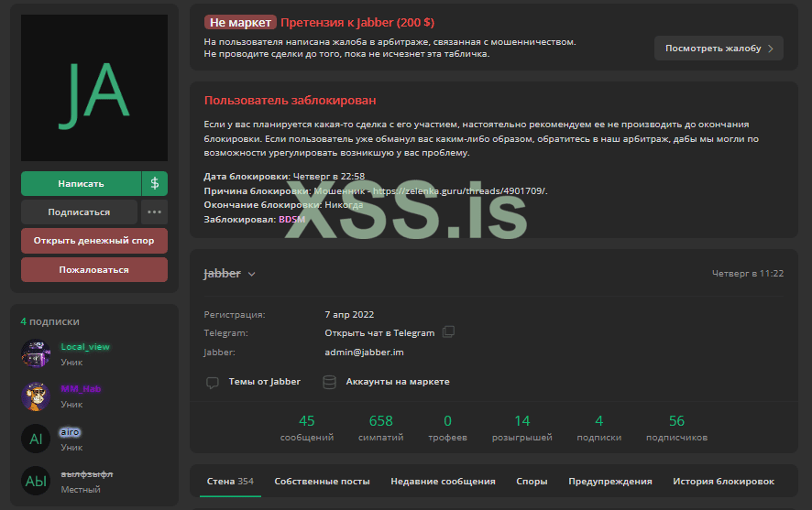Screen dimensions: 812x510
Task: Click Претензия к Jabber (200 $) link
Action: pos(357,22)
